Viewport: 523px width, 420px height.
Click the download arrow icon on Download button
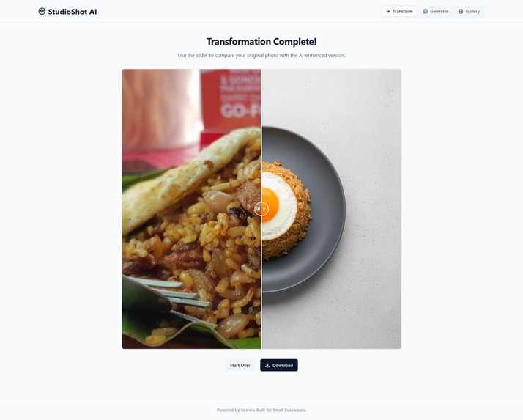pyautogui.click(x=267, y=365)
